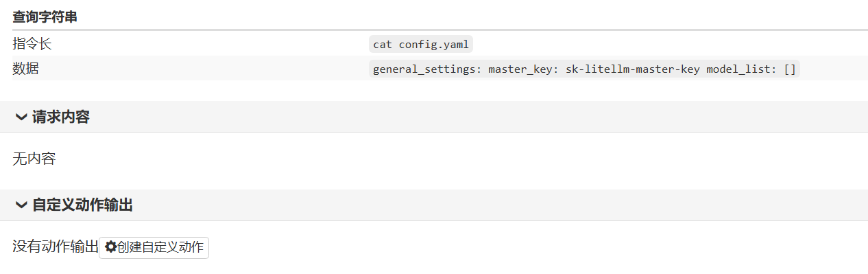
Task: Click the 指令长 field label
Action: (x=32, y=44)
